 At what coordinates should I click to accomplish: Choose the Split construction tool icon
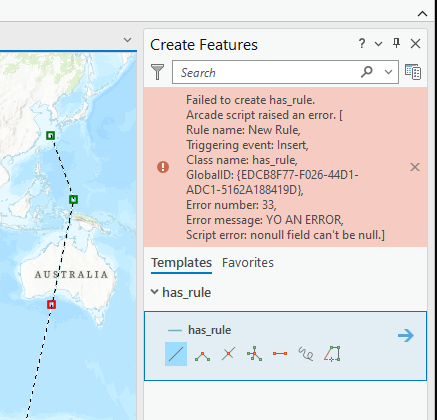pos(228,354)
